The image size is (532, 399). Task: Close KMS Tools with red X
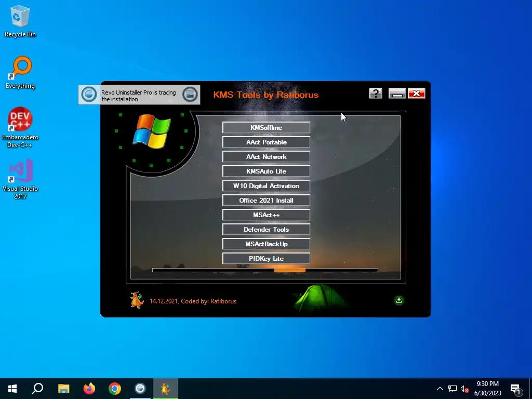coord(417,94)
